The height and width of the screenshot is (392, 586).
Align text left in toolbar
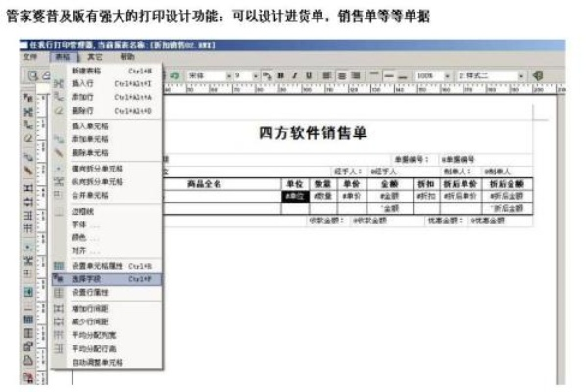(x=327, y=75)
